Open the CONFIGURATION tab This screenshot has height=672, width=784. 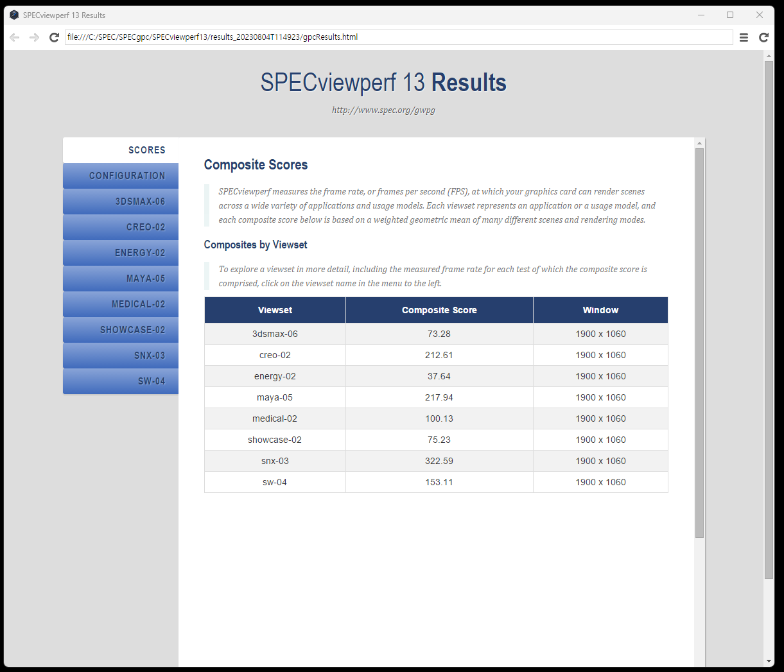coord(121,176)
